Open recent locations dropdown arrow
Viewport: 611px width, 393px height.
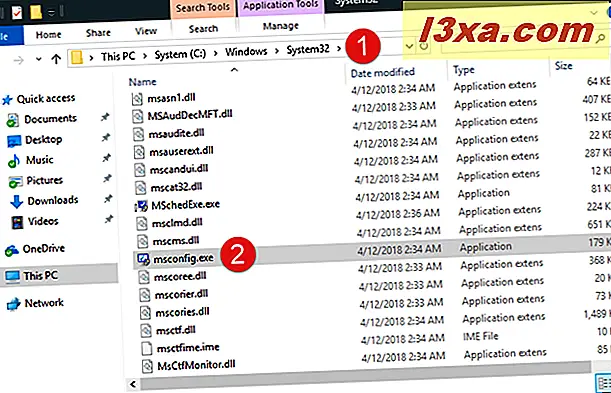click(x=38, y=60)
